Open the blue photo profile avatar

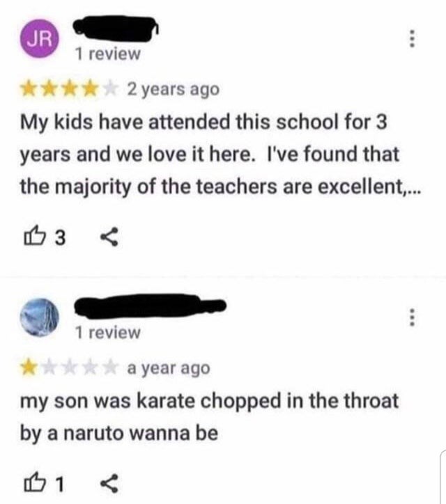[40, 317]
